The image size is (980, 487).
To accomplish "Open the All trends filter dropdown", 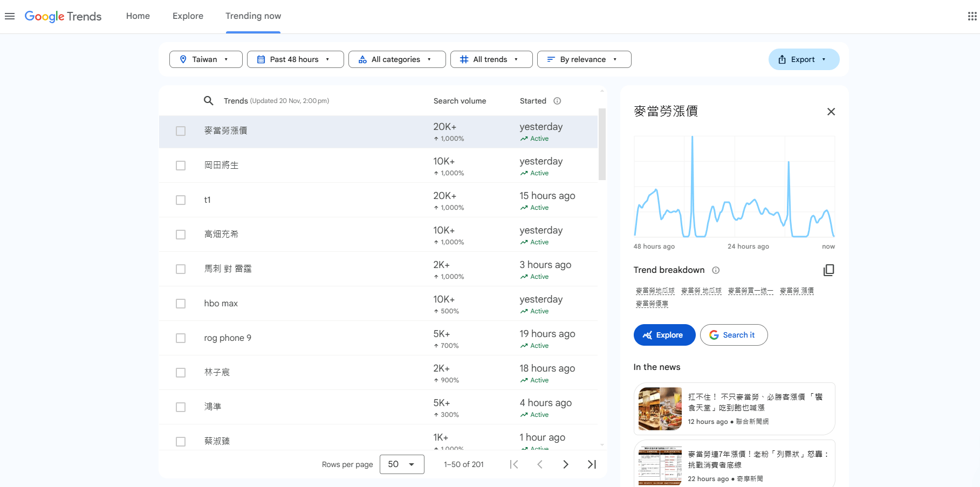I will pos(491,59).
